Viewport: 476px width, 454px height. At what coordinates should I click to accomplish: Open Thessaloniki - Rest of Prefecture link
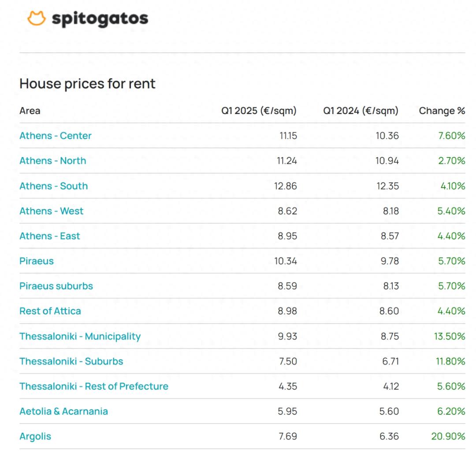(94, 386)
